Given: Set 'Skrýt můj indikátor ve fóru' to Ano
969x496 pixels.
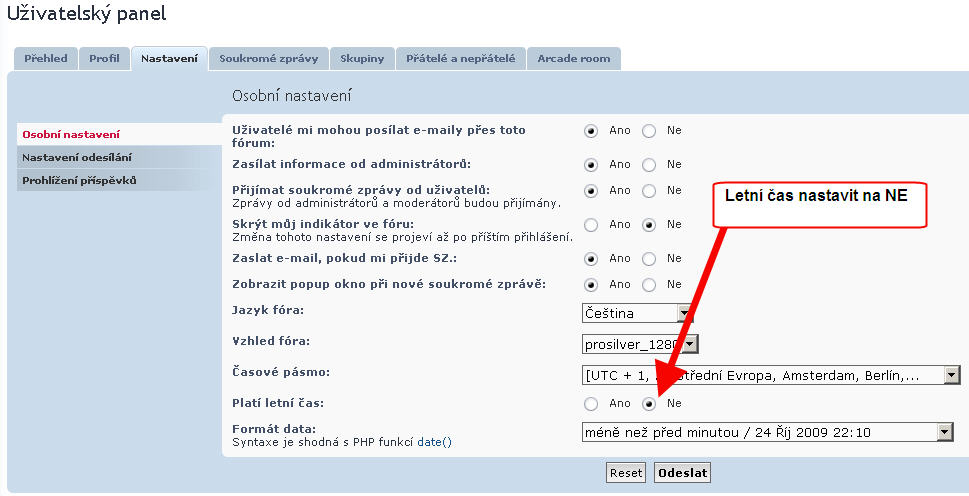Looking at the screenshot, I should point(591,225).
